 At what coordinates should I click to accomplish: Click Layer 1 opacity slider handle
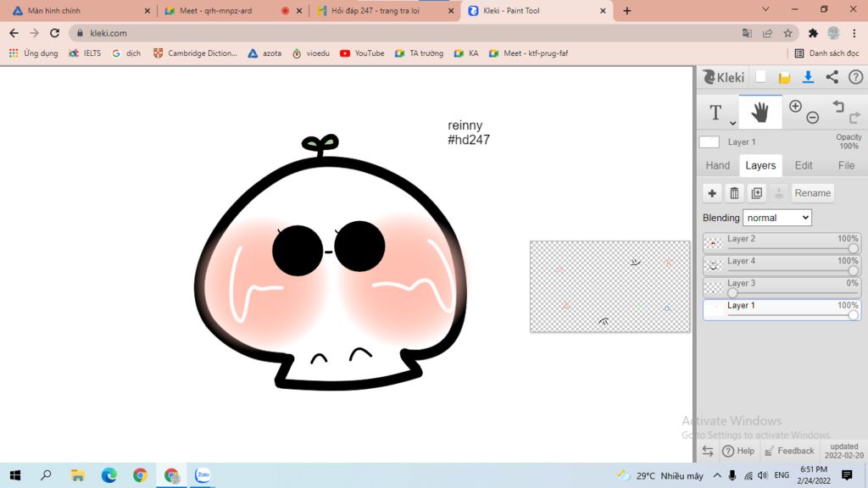coord(853,315)
